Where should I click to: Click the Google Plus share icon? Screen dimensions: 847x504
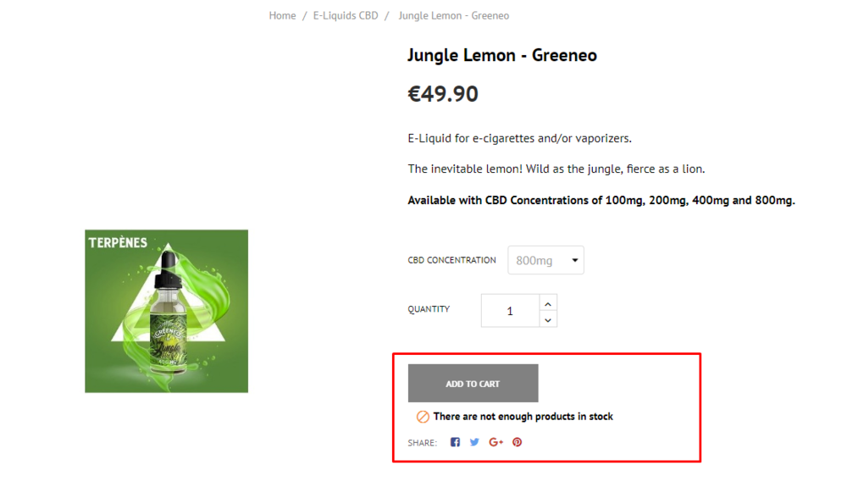(x=495, y=442)
